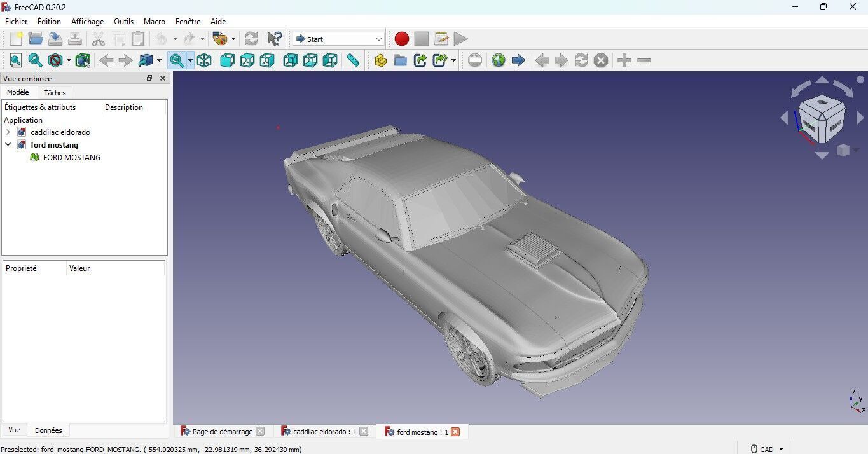868x454 pixels.
Task: Click the paste clipboard icon
Action: [138, 39]
